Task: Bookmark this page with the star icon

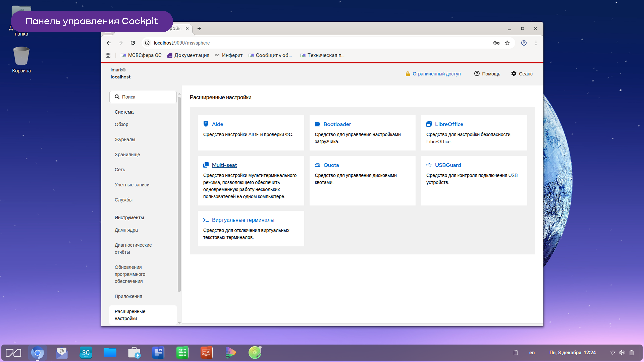Action: 507,43
